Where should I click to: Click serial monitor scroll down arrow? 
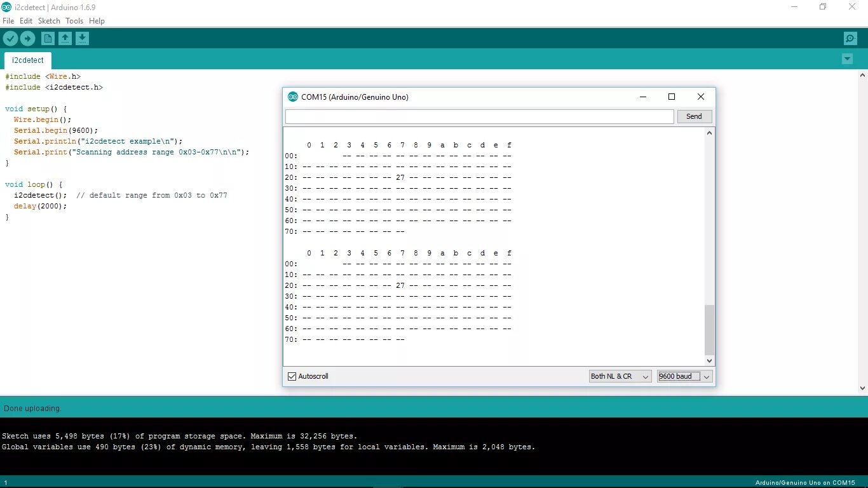point(710,361)
